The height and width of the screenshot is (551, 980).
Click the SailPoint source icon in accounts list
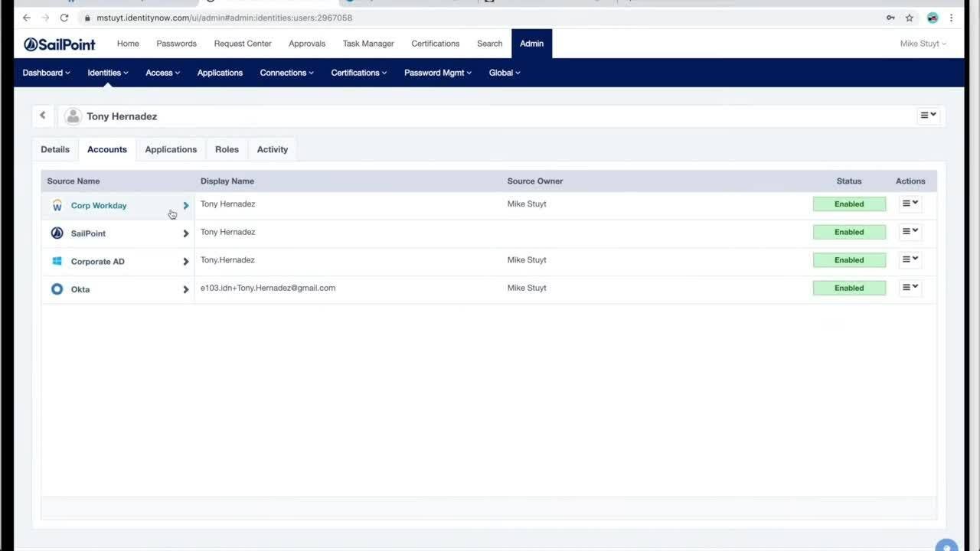click(x=57, y=233)
